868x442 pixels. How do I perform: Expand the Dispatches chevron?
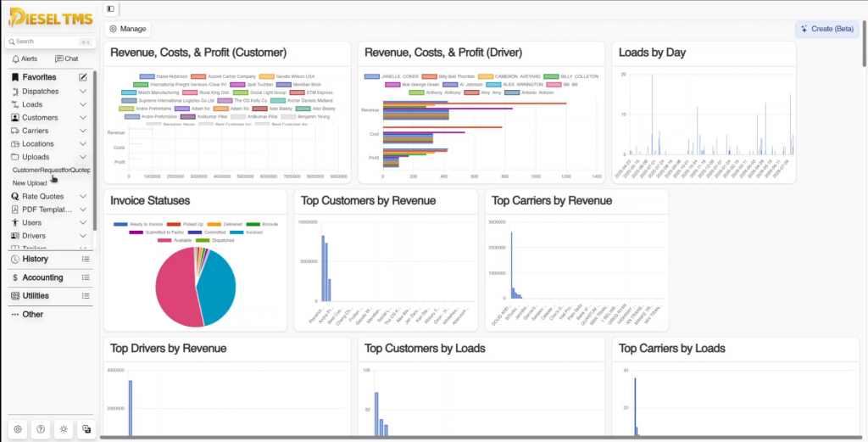pos(82,92)
